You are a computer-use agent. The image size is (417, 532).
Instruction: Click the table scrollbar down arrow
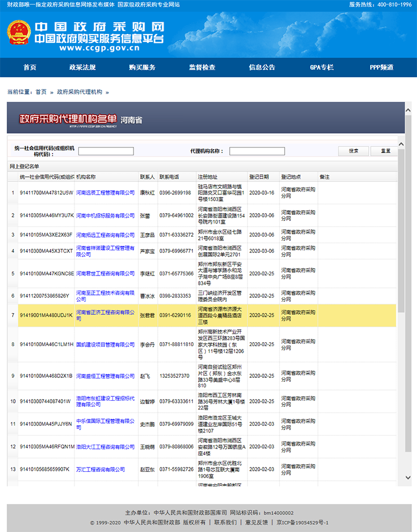click(408, 477)
